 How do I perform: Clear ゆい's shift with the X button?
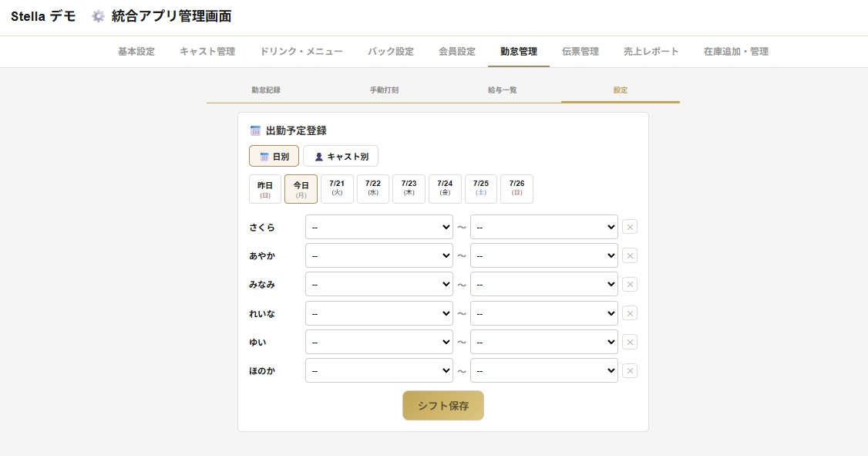click(x=629, y=343)
